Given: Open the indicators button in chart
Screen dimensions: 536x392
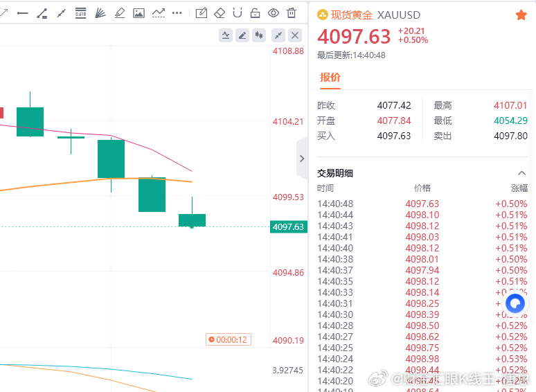Looking at the screenshot, I should point(226,35).
